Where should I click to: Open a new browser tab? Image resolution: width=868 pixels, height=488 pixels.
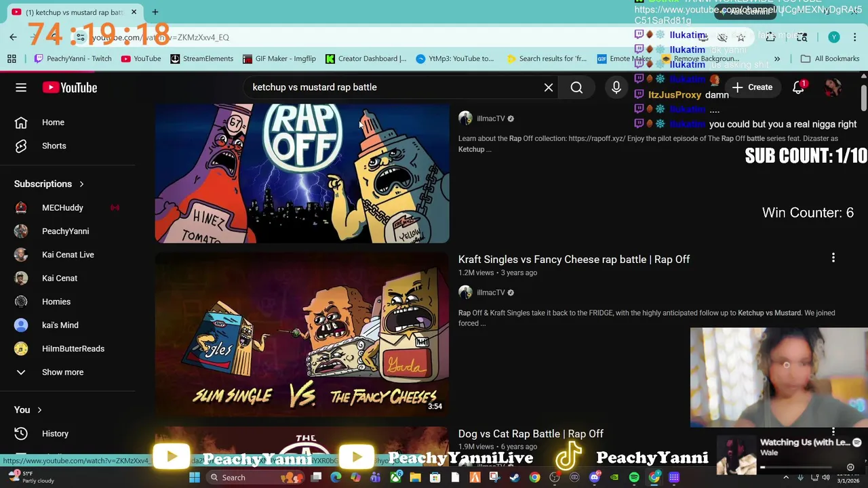[155, 12]
